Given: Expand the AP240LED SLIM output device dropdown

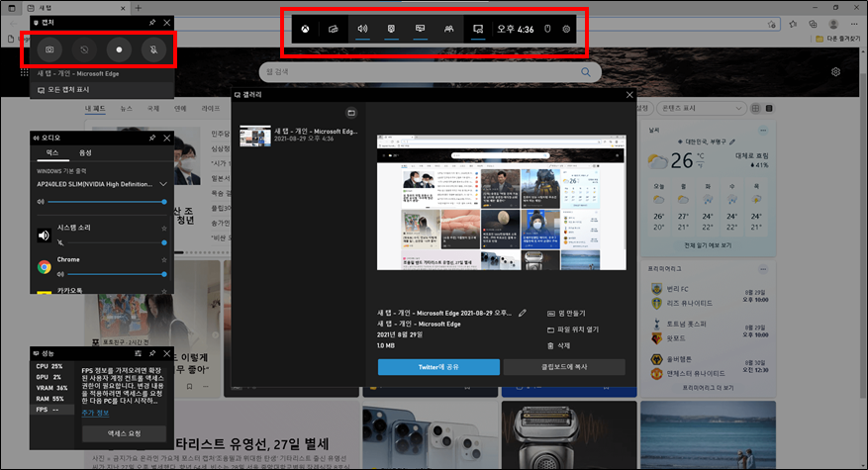Looking at the screenshot, I should point(162,184).
